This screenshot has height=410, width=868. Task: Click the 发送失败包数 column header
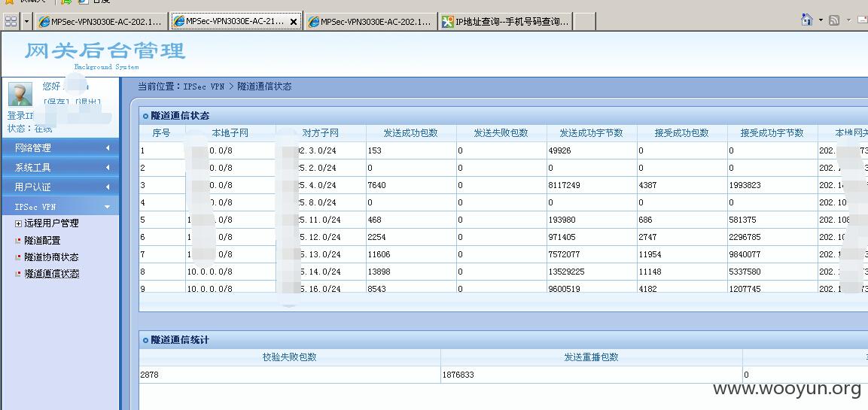click(x=501, y=133)
